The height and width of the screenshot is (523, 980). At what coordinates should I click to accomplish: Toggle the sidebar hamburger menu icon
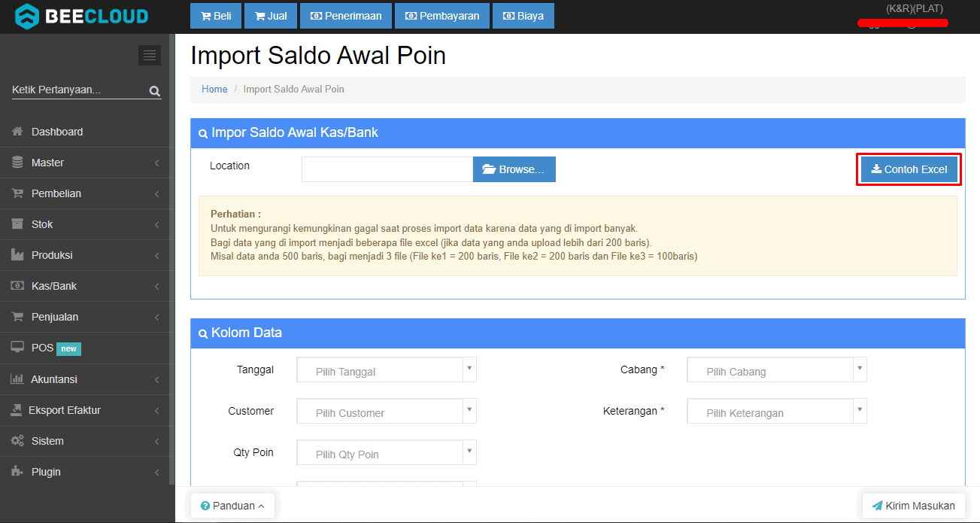(x=150, y=55)
